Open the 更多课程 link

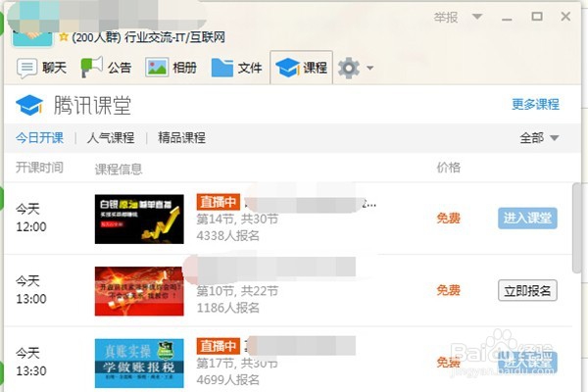(x=535, y=104)
